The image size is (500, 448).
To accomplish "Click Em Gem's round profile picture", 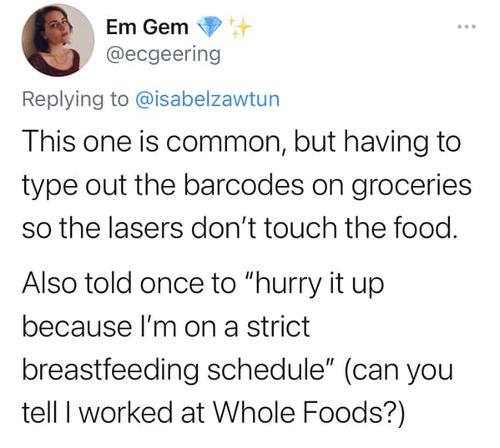I will pos(58,40).
